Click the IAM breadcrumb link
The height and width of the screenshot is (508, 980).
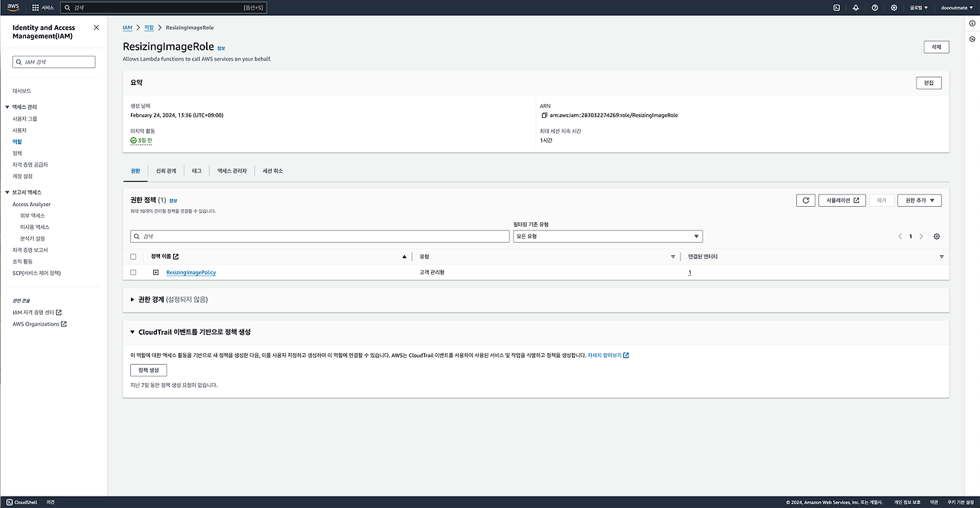pos(127,28)
